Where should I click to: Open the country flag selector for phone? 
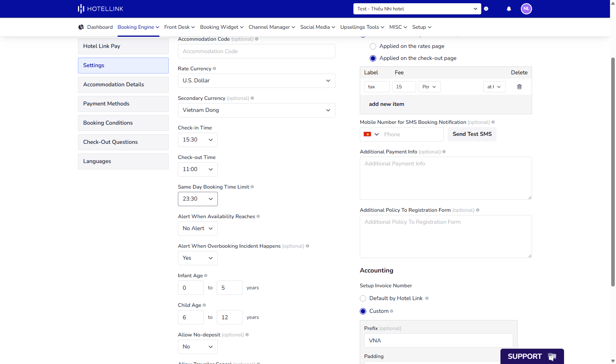[x=371, y=134]
